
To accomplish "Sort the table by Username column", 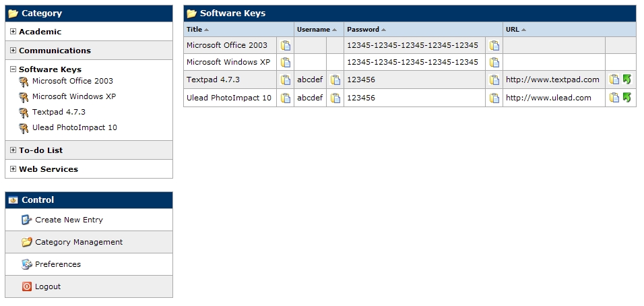I will point(317,30).
